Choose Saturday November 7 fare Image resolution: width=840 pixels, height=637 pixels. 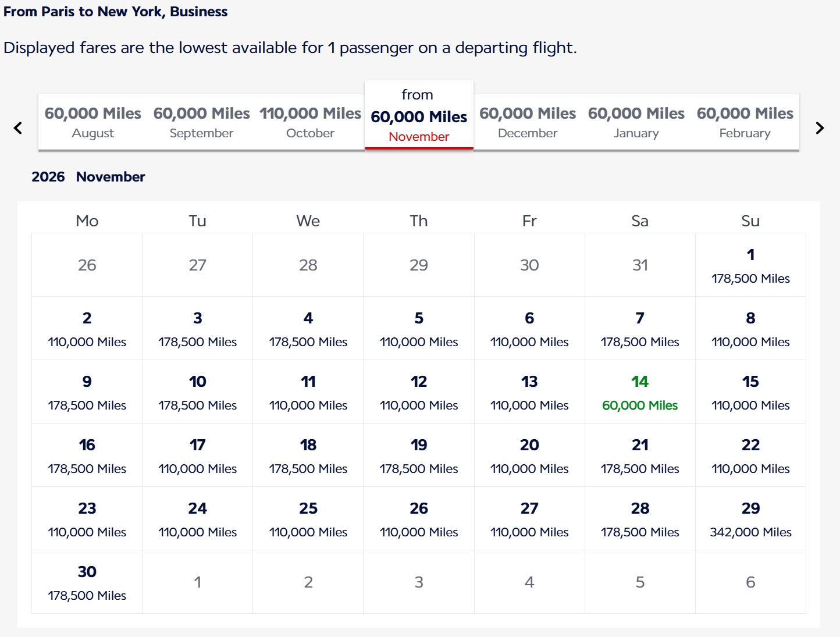pyautogui.click(x=640, y=329)
